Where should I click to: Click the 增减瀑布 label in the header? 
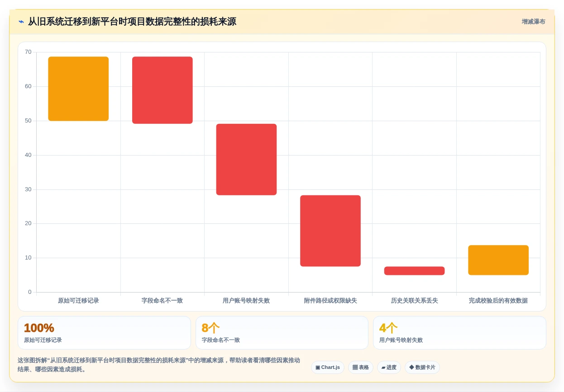[533, 22]
